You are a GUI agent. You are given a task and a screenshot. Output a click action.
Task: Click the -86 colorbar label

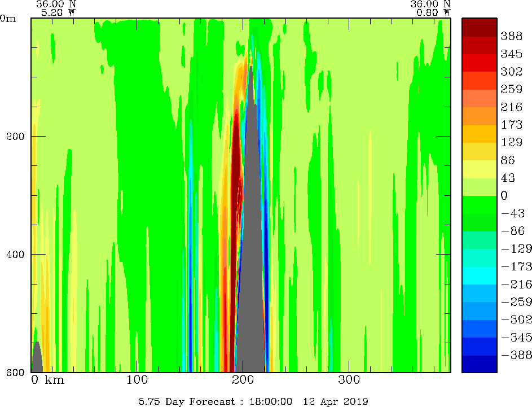pos(513,231)
